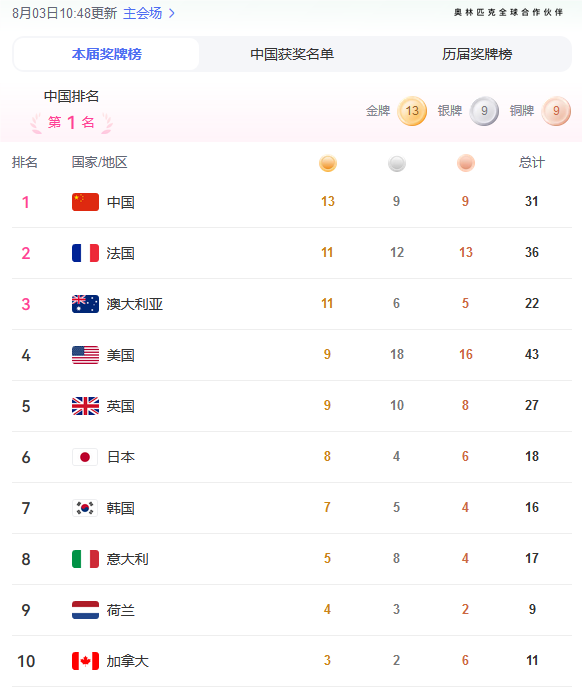This screenshot has width=582, height=692.
Task: Click the France flag icon
Action: (85, 253)
